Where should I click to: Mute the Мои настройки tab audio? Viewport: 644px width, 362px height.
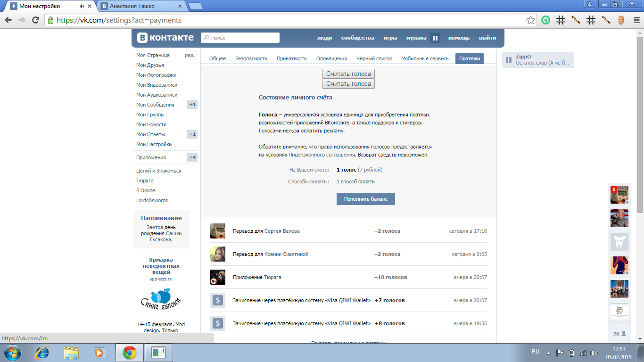tap(82, 6)
